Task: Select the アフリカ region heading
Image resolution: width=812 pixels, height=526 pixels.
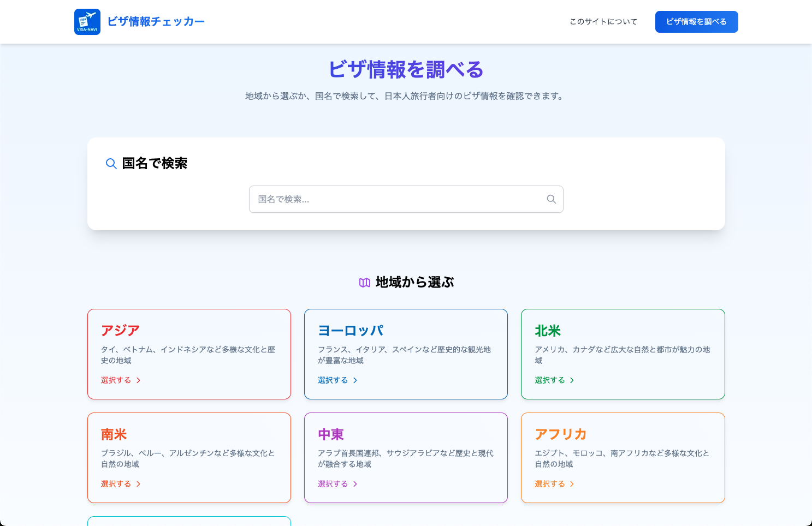Action: coord(560,434)
